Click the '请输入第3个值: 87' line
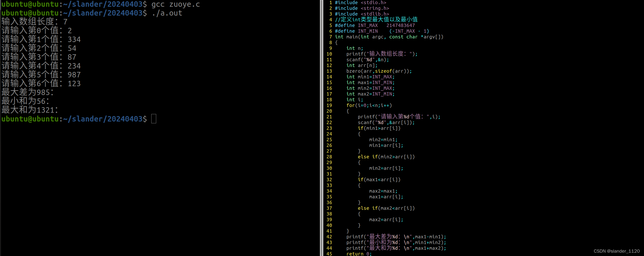Viewport: 644px width, 256px height. 39,57
